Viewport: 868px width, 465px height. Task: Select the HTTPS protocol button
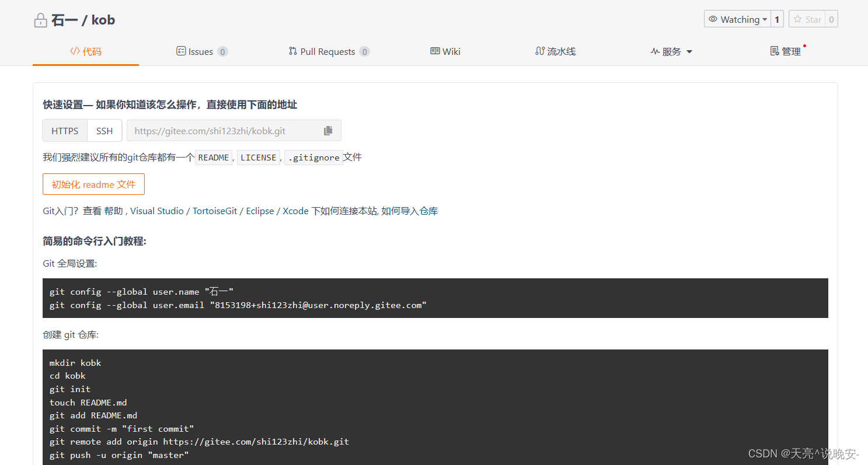(65, 131)
